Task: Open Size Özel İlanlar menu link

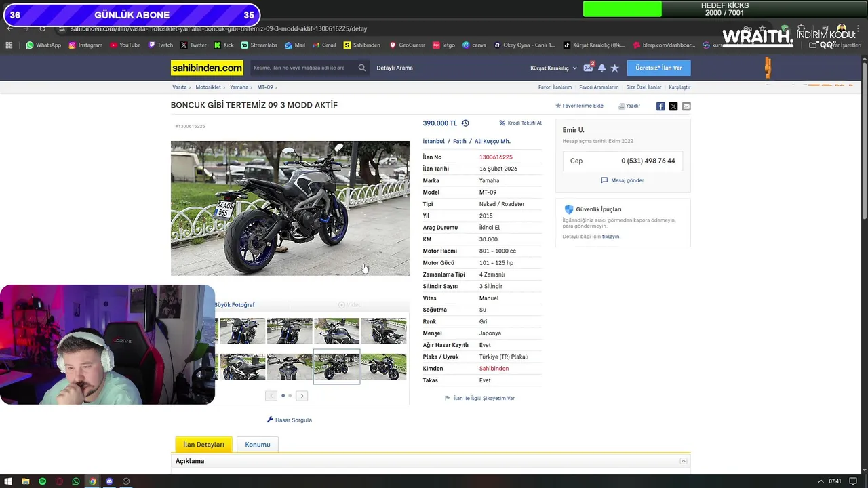Action: click(x=644, y=87)
